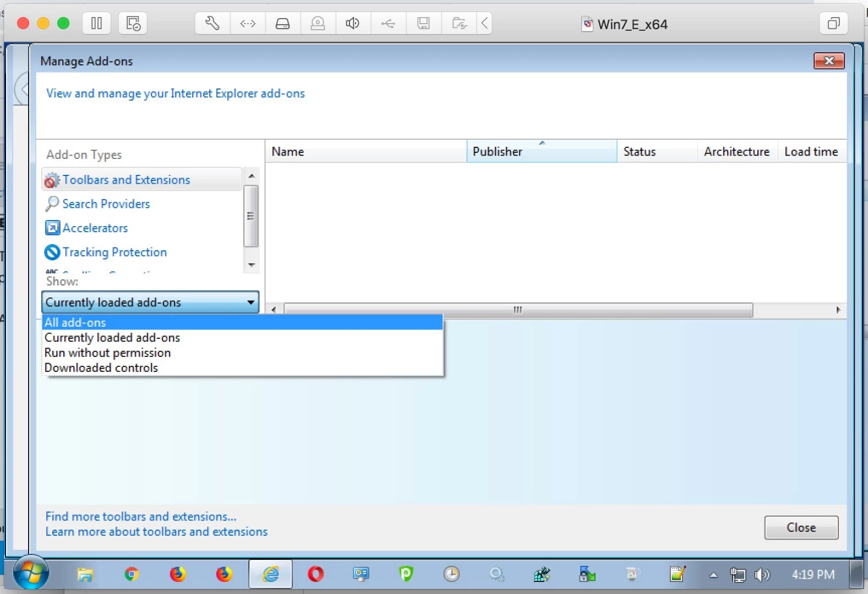Launch the second Firefox taskbar icon

point(224,575)
